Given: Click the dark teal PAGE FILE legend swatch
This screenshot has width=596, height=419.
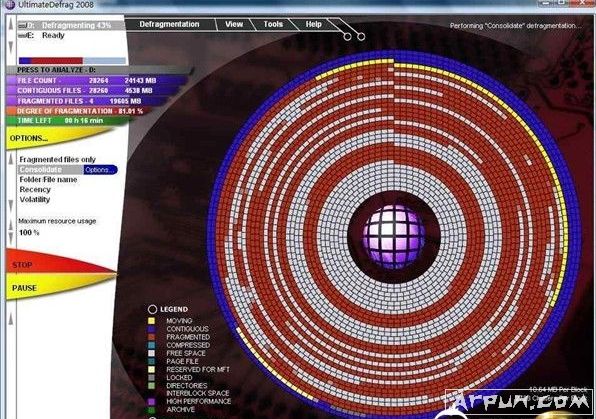Looking at the screenshot, I should coord(151,361).
